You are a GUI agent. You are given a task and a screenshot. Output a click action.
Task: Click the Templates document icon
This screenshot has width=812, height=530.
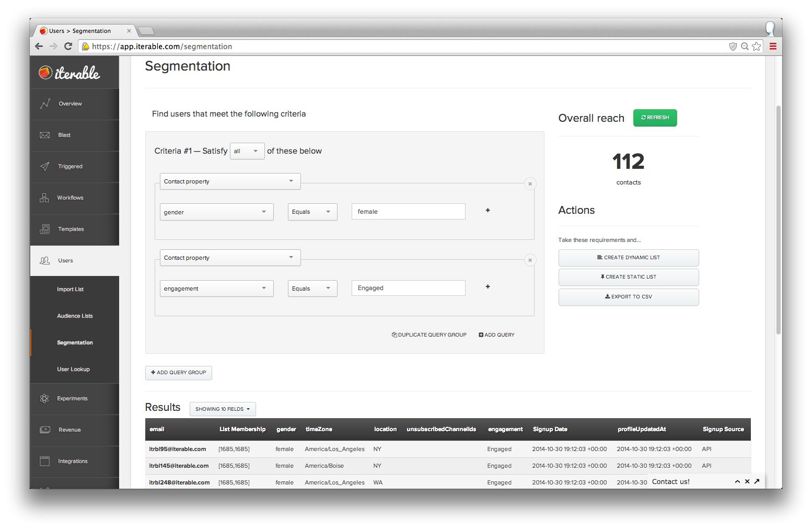coord(45,229)
